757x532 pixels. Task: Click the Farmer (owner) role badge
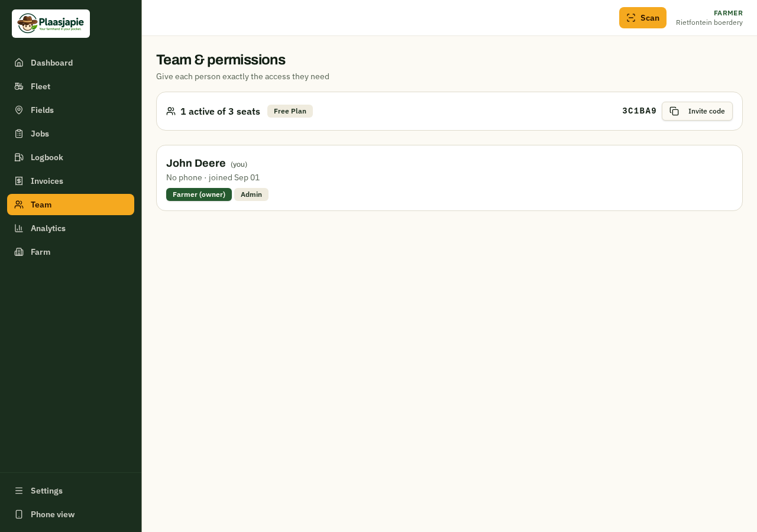199,194
